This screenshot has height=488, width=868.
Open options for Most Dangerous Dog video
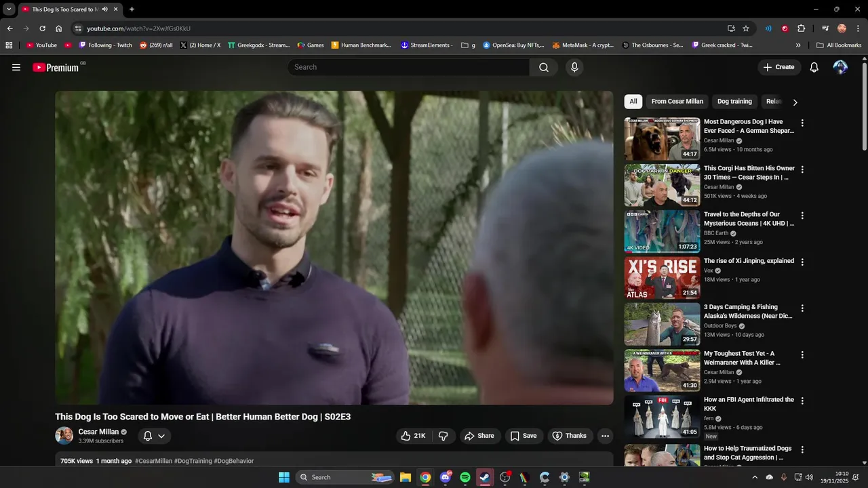tap(802, 123)
